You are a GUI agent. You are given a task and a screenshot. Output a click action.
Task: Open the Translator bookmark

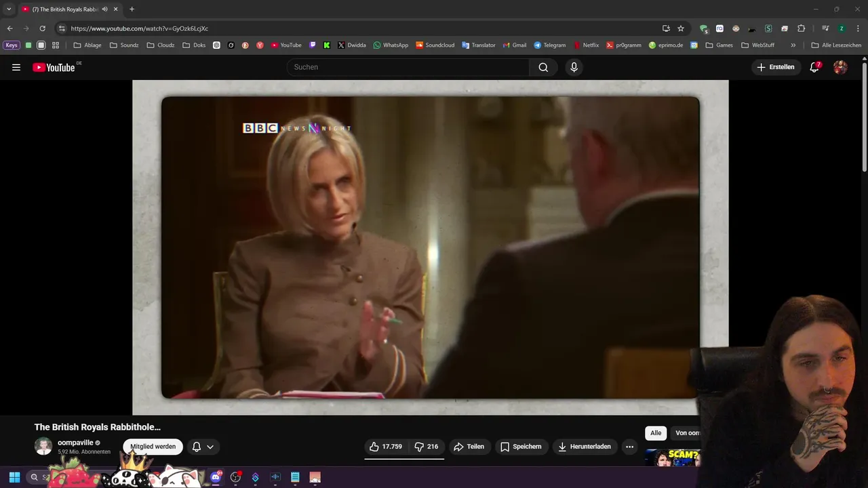coord(479,45)
